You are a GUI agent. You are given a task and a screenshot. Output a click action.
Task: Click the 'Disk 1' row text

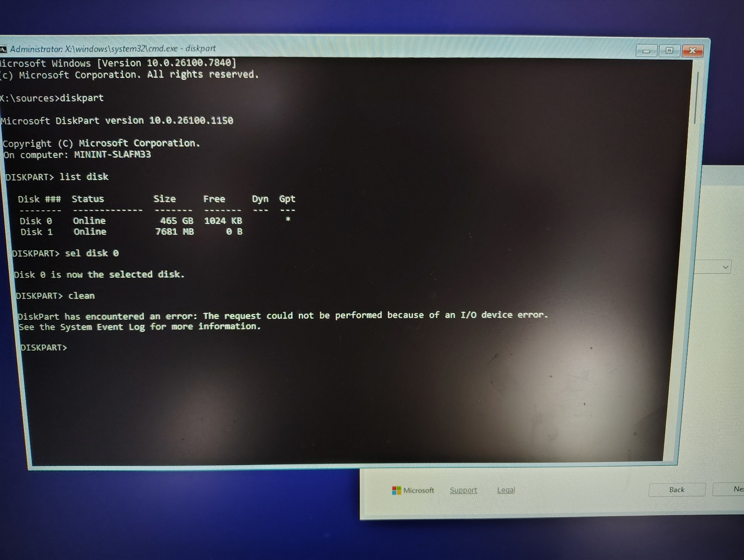pyautogui.click(x=36, y=232)
